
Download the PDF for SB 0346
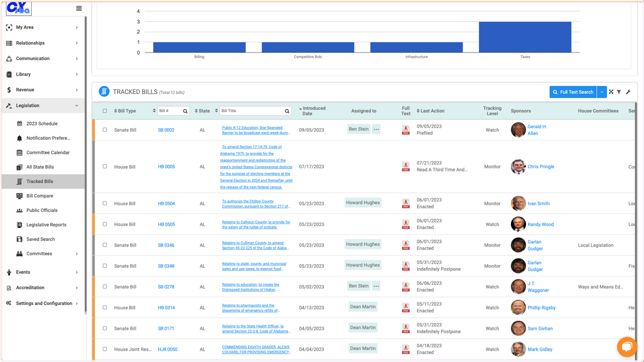406,245
